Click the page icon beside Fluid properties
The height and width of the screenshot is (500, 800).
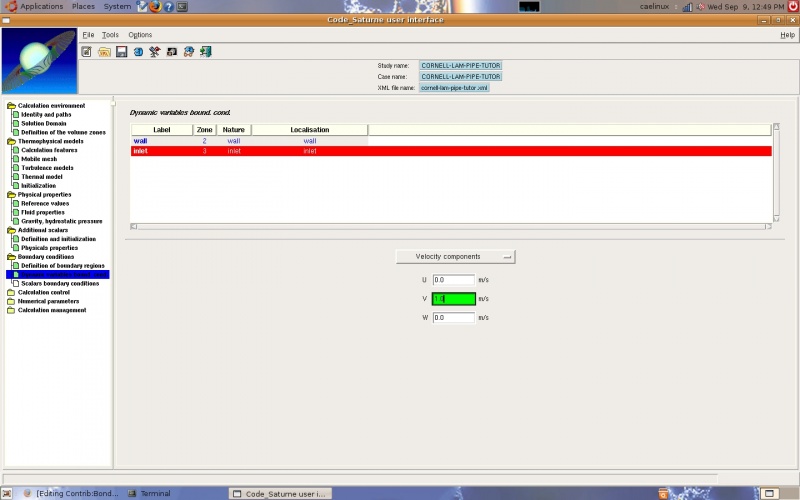coord(16,212)
